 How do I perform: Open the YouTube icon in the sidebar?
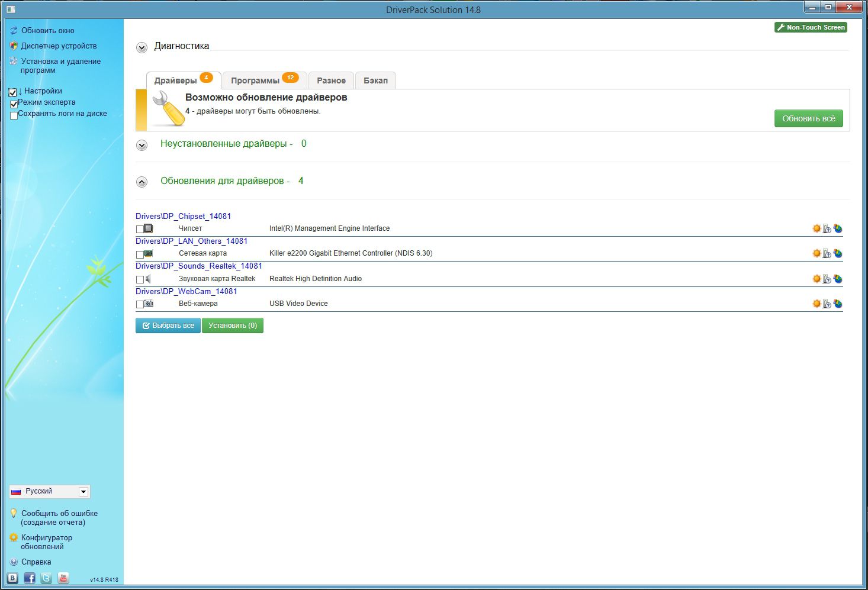[63, 578]
